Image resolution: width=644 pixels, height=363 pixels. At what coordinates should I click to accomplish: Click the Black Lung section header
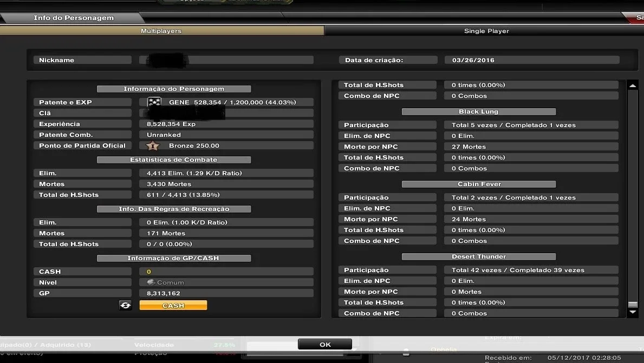coord(478,111)
